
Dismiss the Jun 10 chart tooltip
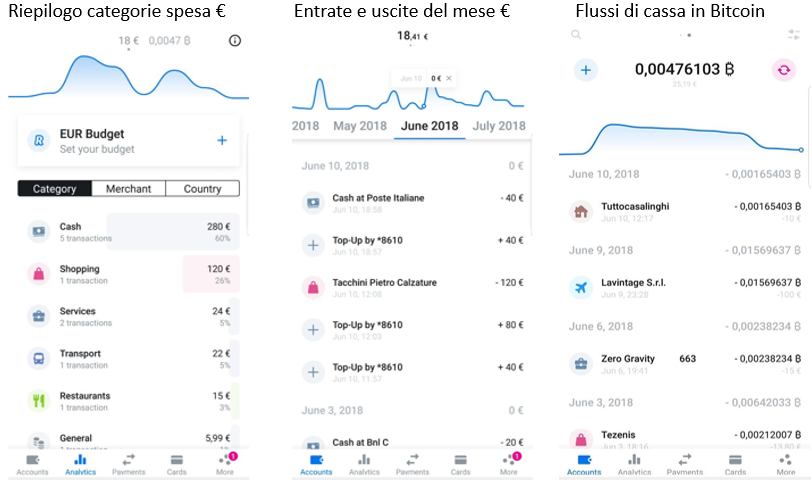tap(449, 78)
